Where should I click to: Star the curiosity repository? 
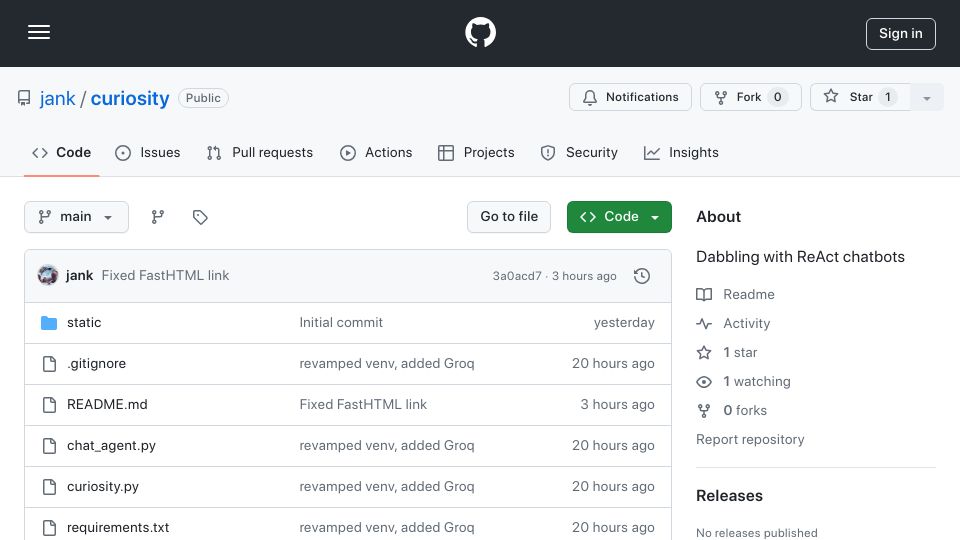[x=860, y=97]
